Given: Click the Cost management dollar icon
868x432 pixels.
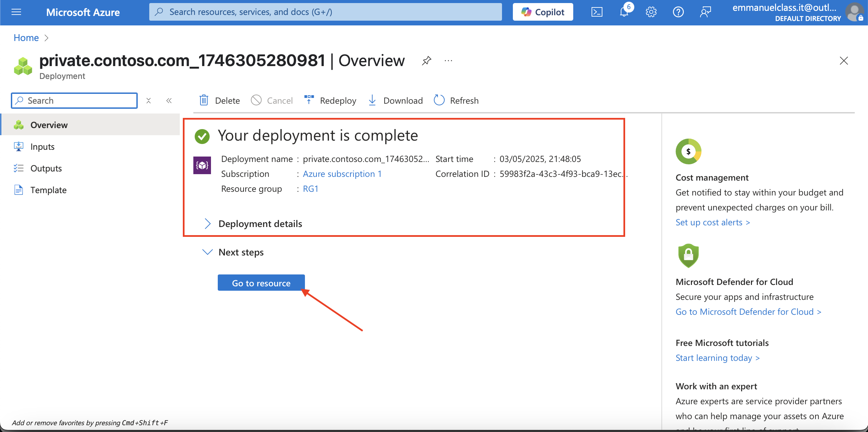Looking at the screenshot, I should (x=688, y=151).
